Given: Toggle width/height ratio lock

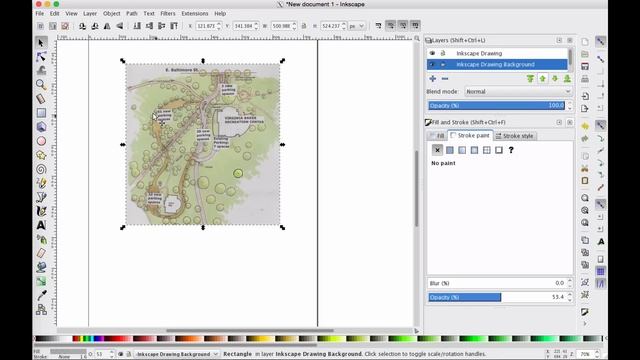Looking at the screenshot, I should pyautogui.click(x=304, y=26).
